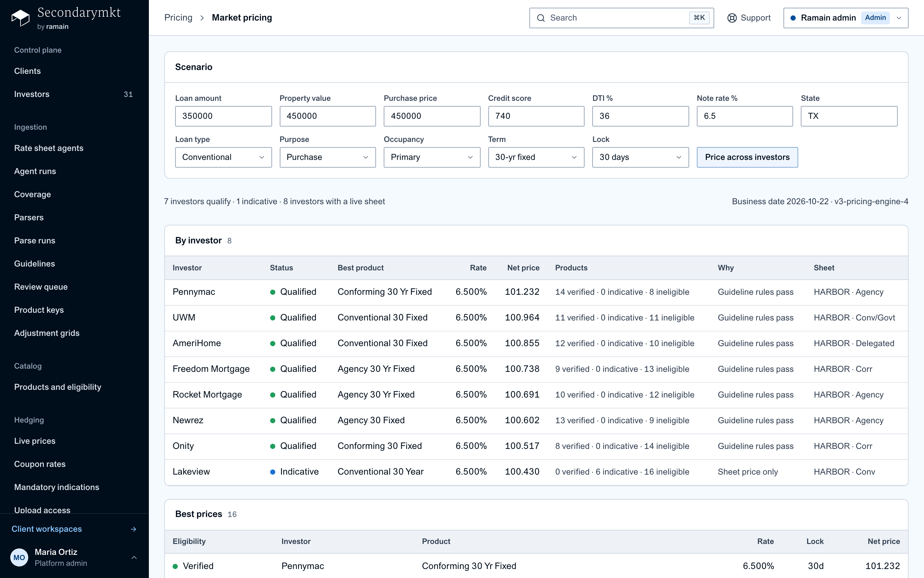Open the Purpose dropdown
The height and width of the screenshot is (578, 924).
click(328, 157)
